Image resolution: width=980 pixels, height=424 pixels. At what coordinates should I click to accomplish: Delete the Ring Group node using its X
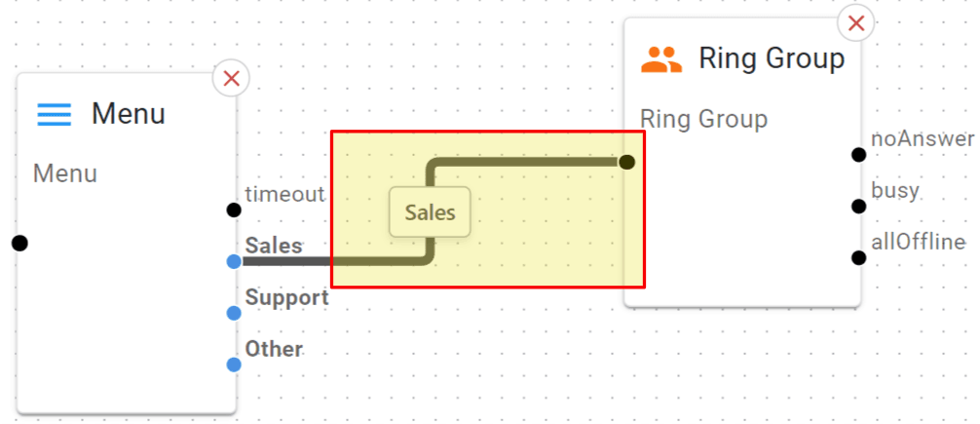tap(856, 23)
